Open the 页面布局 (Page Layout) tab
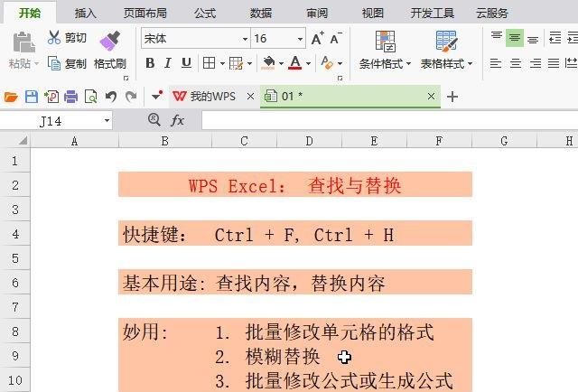The image size is (578, 392). point(145,14)
